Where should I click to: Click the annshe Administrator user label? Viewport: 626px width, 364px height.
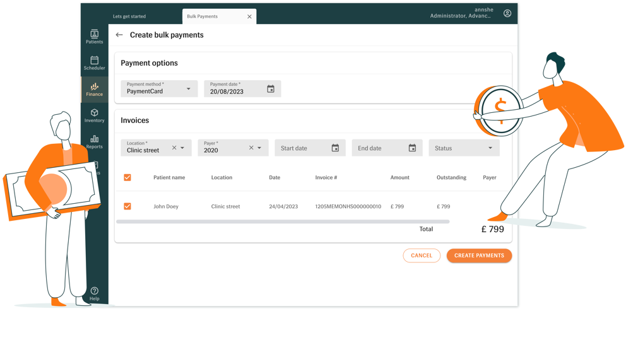461,13
